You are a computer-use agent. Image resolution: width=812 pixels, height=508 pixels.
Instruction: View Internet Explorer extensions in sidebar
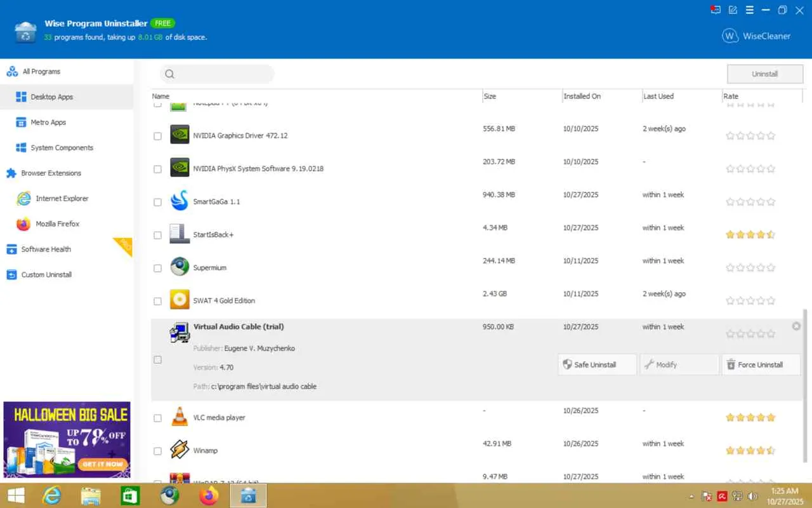coord(67,199)
